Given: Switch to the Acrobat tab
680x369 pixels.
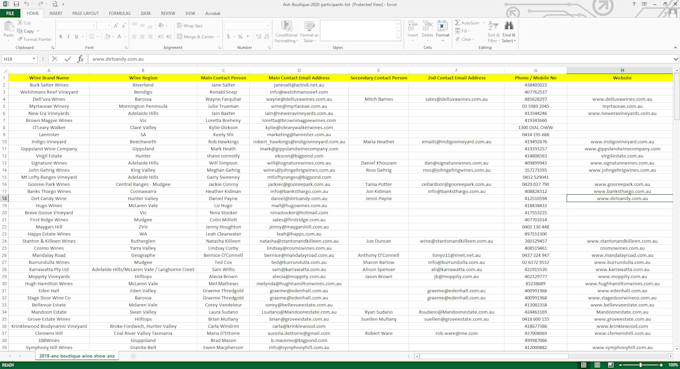Looking at the screenshot, I should point(212,13).
